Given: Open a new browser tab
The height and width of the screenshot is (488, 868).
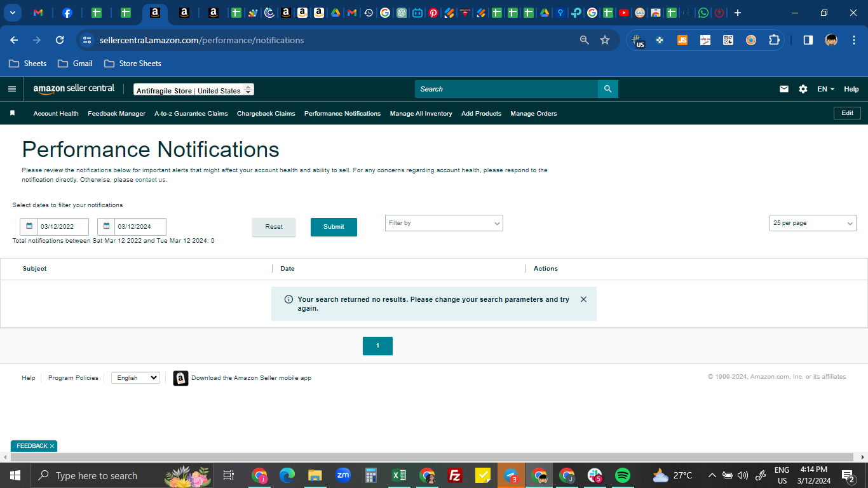Looking at the screenshot, I should 738,13.
